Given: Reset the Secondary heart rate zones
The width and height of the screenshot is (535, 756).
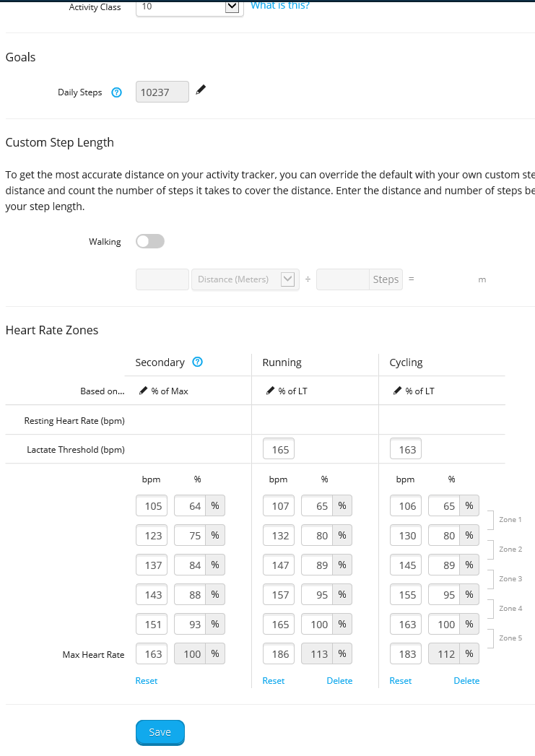Looking at the screenshot, I should pyautogui.click(x=146, y=681).
